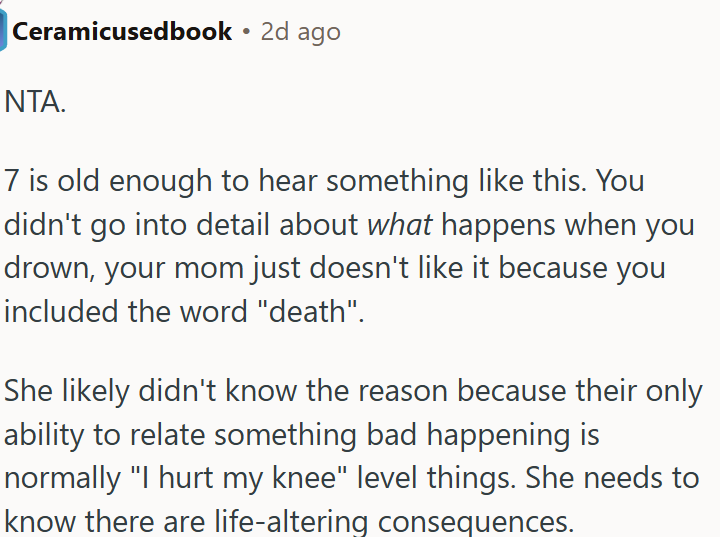Click the phrase "happens when you"
This screenshot has height=537, width=720.
pyautogui.click(x=568, y=226)
